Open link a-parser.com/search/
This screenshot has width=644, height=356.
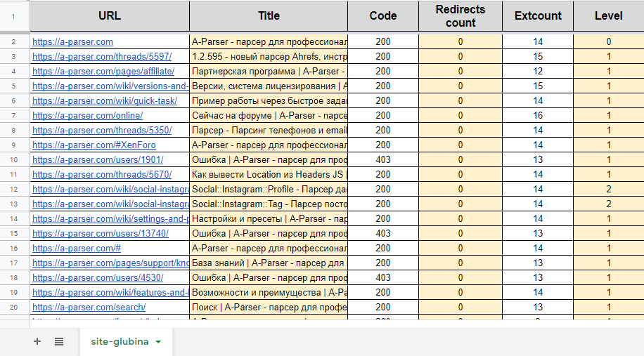[x=89, y=308]
